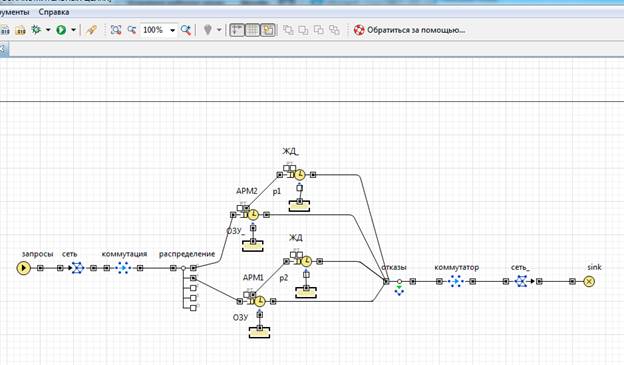Screen dimensions: 624x365
Task: Toggle the show grid button
Action: pos(252,30)
